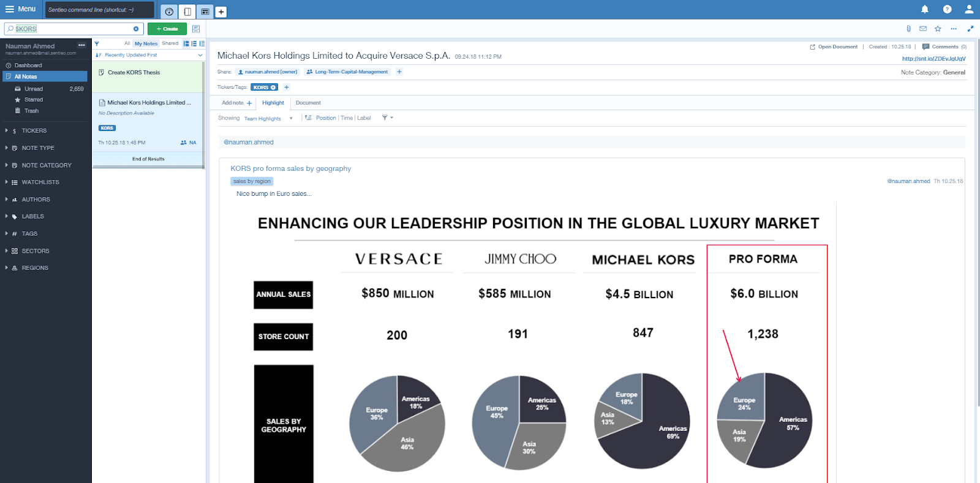Switch to detailed list layout icon
The height and width of the screenshot is (483, 980).
pyautogui.click(x=186, y=43)
